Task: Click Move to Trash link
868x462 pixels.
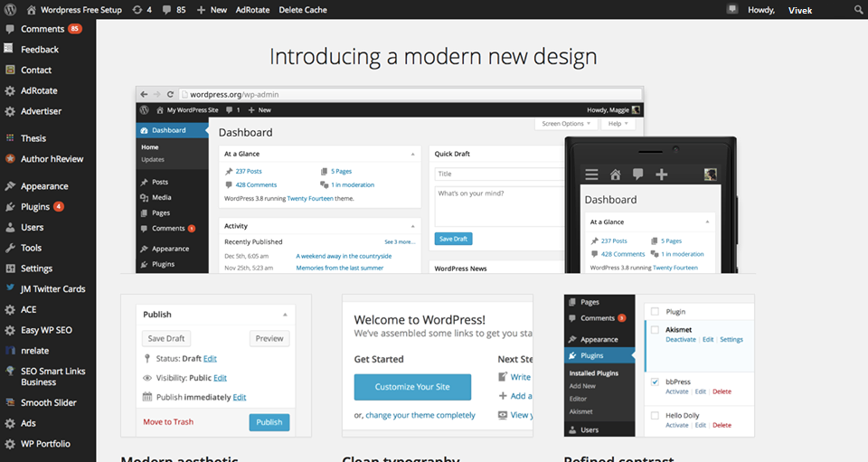Action: (x=168, y=421)
